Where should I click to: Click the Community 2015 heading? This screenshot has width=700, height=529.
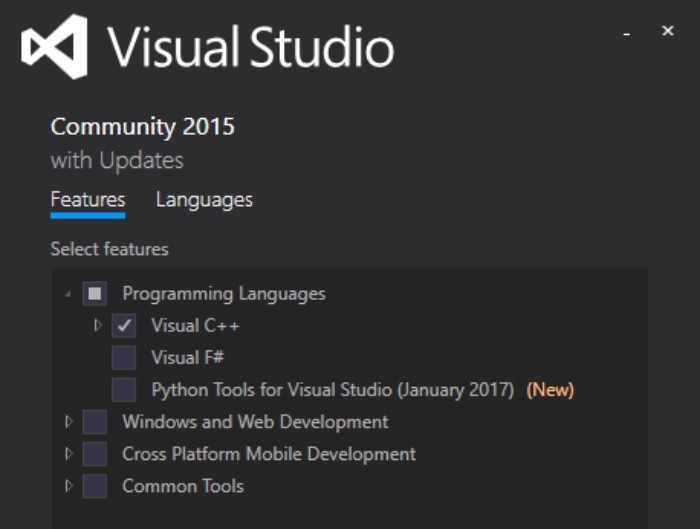[142, 127]
